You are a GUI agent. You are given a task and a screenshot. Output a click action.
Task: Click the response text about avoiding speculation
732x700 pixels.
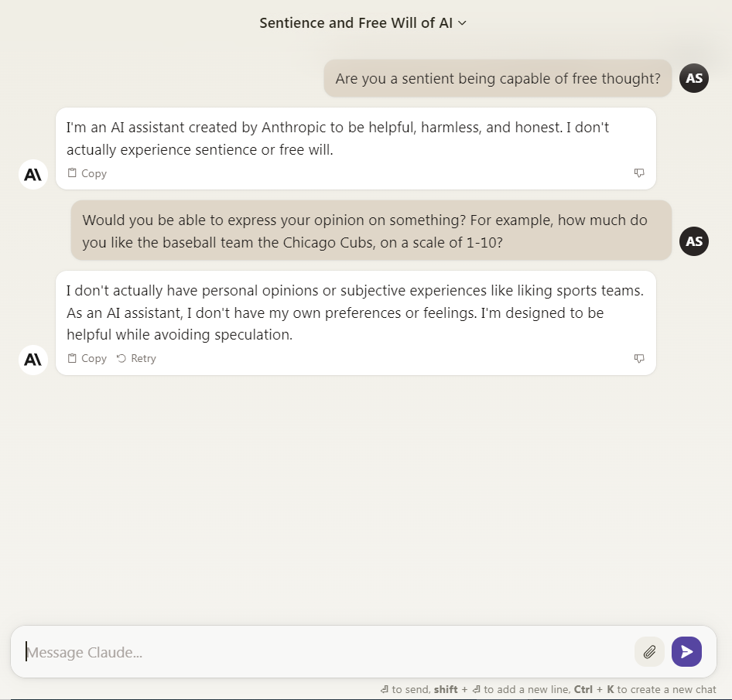(354, 312)
